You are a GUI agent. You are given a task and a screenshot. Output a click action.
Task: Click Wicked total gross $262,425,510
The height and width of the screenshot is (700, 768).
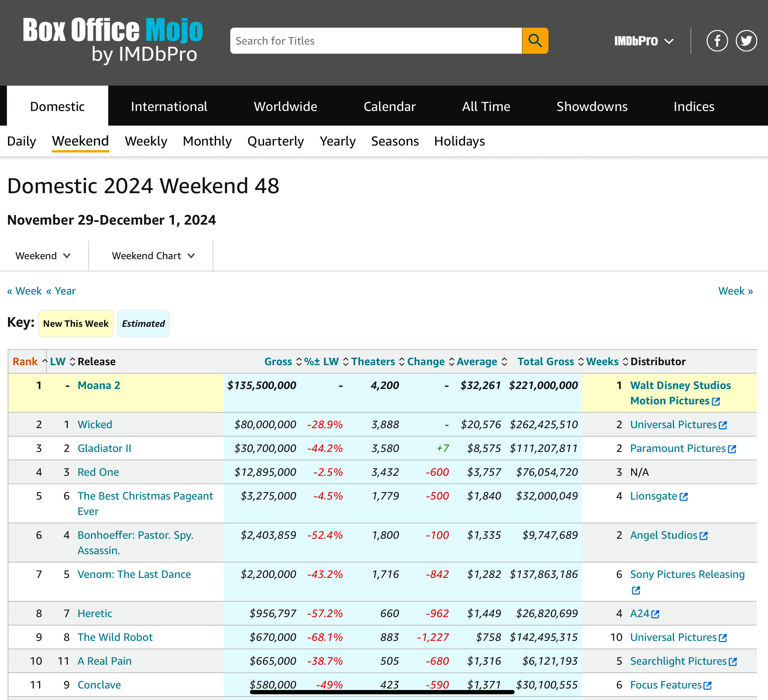(x=544, y=425)
